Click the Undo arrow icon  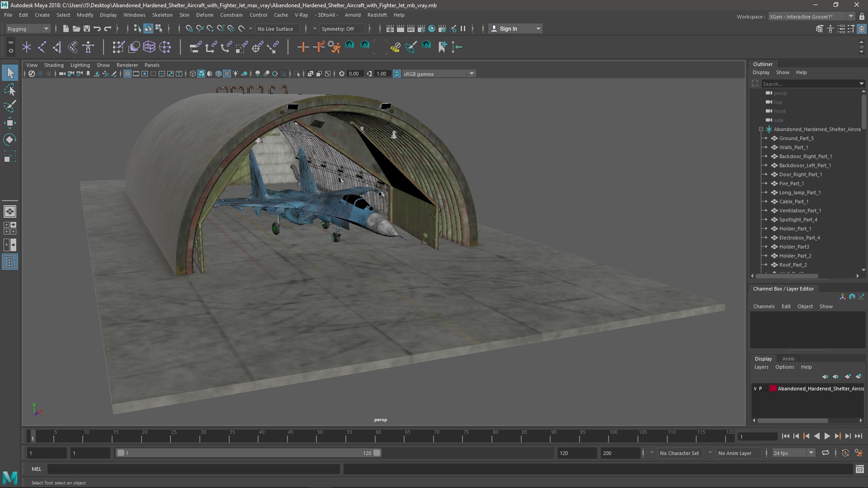point(97,28)
